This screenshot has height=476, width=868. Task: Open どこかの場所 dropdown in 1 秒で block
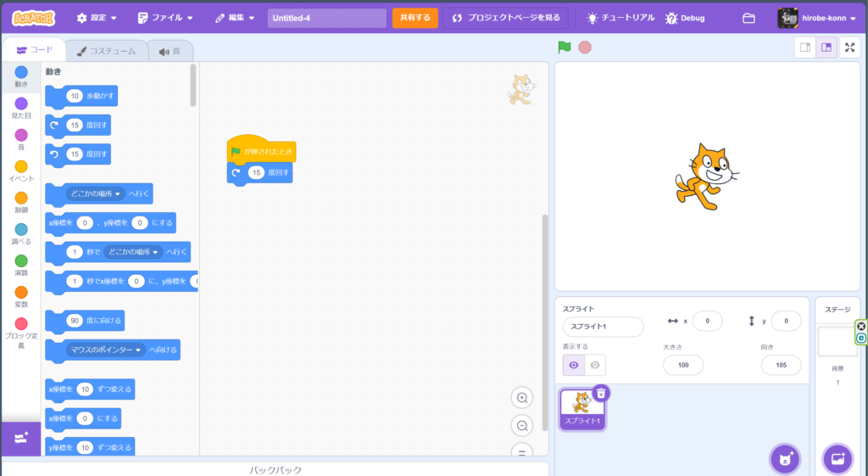(x=133, y=252)
